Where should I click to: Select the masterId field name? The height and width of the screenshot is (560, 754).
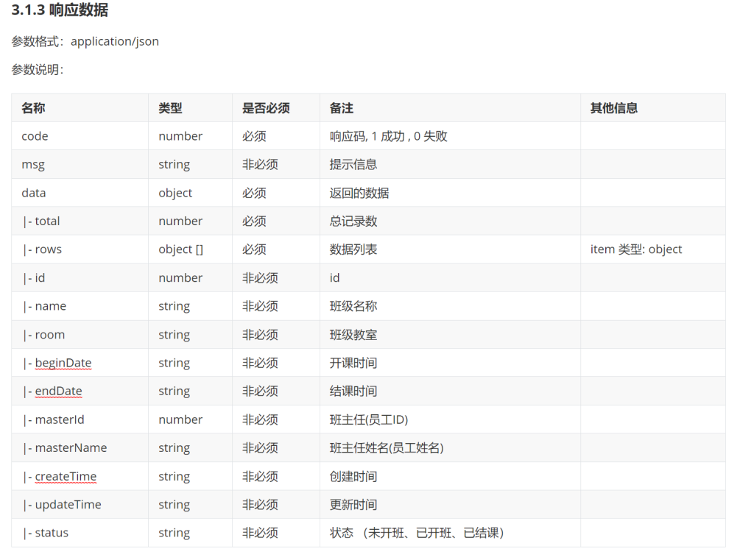point(59,419)
